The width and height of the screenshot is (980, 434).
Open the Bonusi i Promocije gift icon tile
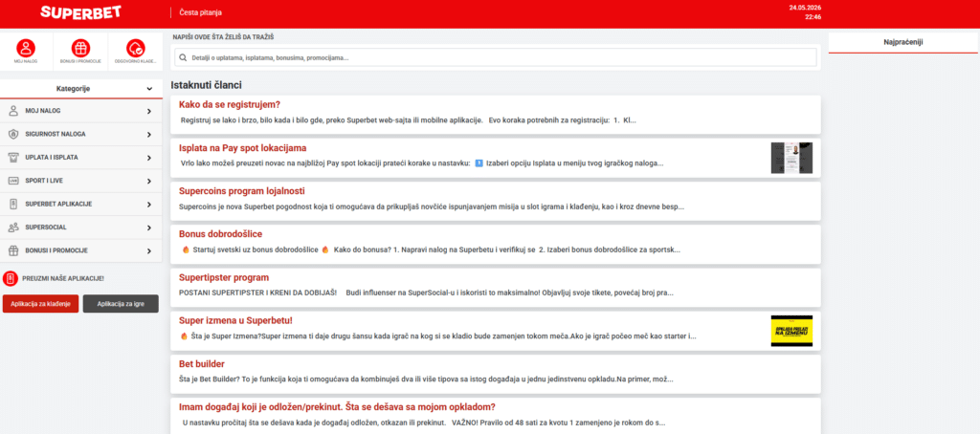click(x=80, y=51)
